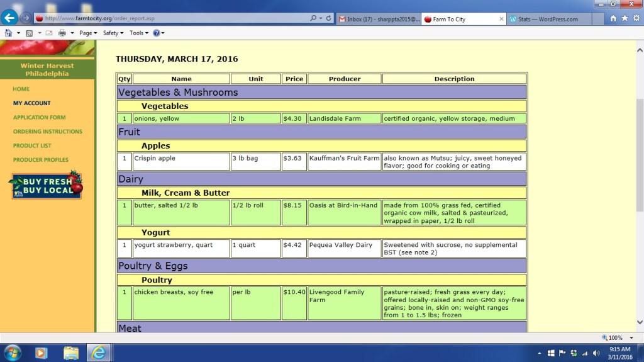Screen dimensions: 644x362
Task: Close the Farm To City tab
Action: [501, 20]
